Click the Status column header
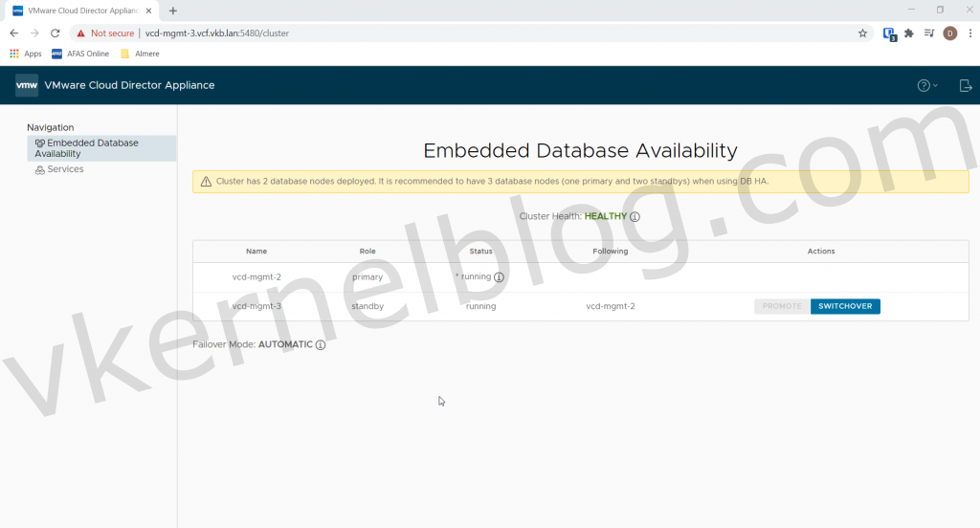Viewport: 980px width, 528px height. coord(480,252)
